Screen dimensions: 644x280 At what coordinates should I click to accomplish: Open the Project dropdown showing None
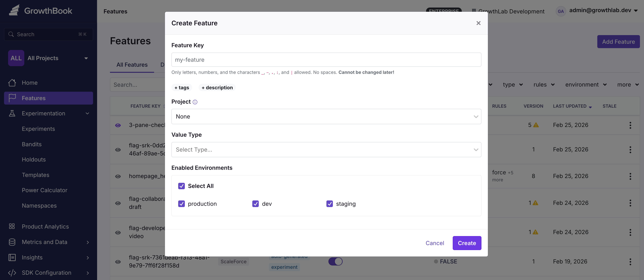click(326, 116)
